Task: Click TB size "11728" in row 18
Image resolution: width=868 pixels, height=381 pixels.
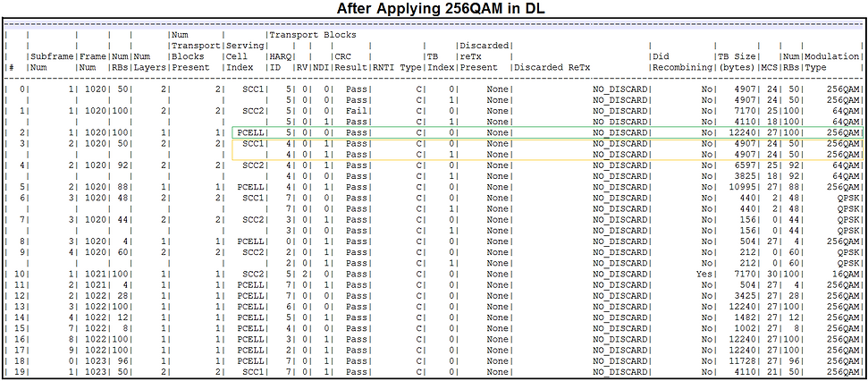Action: tap(744, 360)
